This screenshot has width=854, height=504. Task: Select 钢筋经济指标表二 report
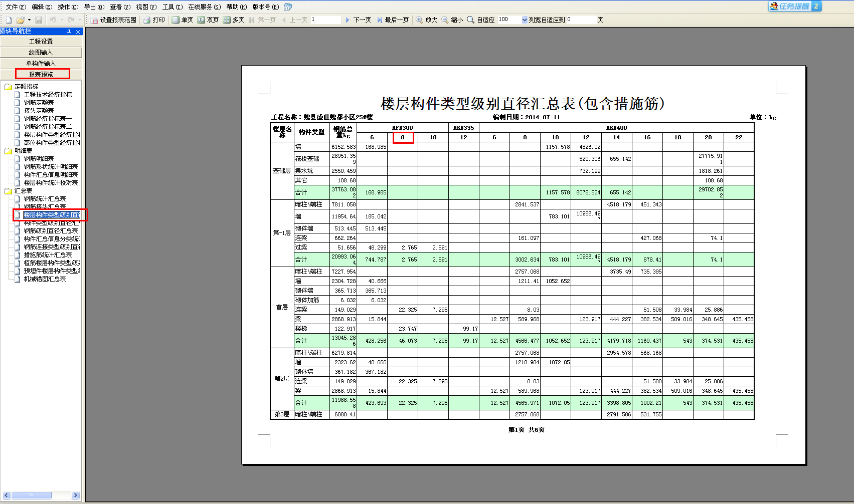(x=48, y=127)
